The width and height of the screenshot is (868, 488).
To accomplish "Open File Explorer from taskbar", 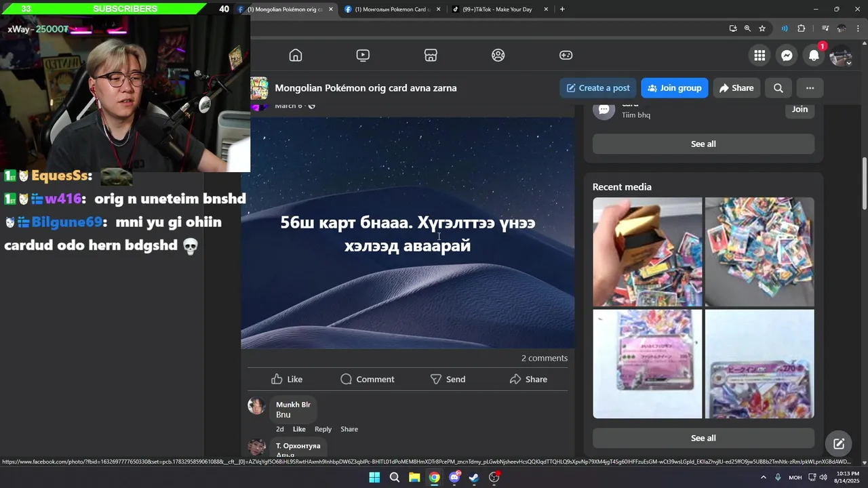I will pyautogui.click(x=414, y=478).
